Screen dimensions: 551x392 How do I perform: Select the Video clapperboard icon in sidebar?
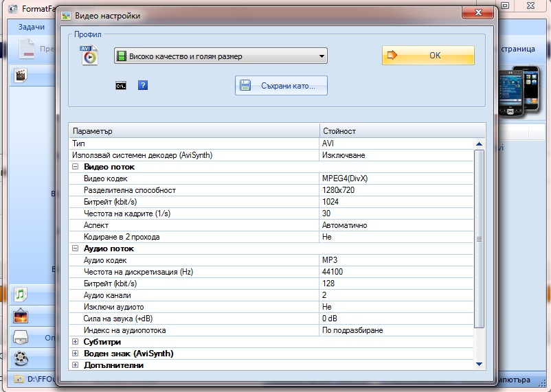click(21, 76)
